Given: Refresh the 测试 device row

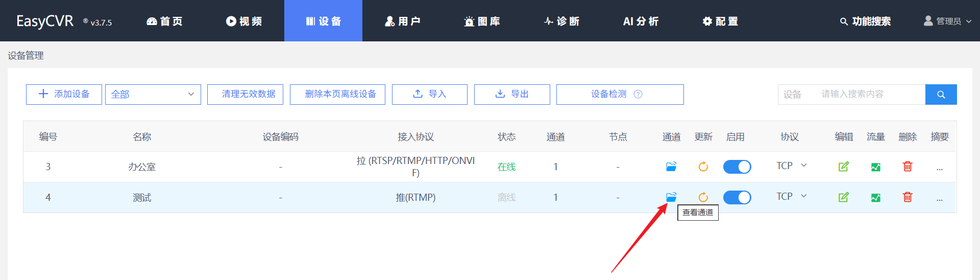Looking at the screenshot, I should pyautogui.click(x=703, y=197).
